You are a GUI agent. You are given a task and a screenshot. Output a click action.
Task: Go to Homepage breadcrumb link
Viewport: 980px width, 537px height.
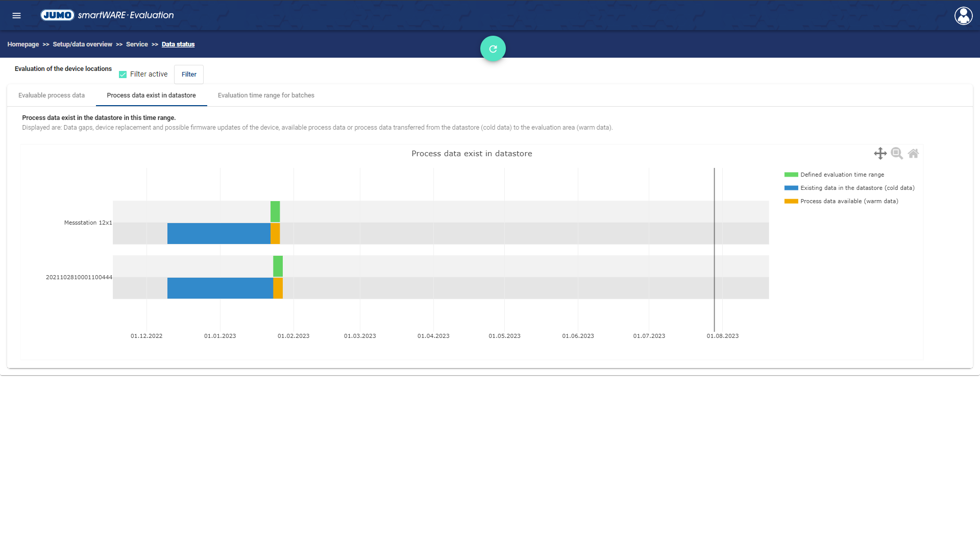[23, 44]
